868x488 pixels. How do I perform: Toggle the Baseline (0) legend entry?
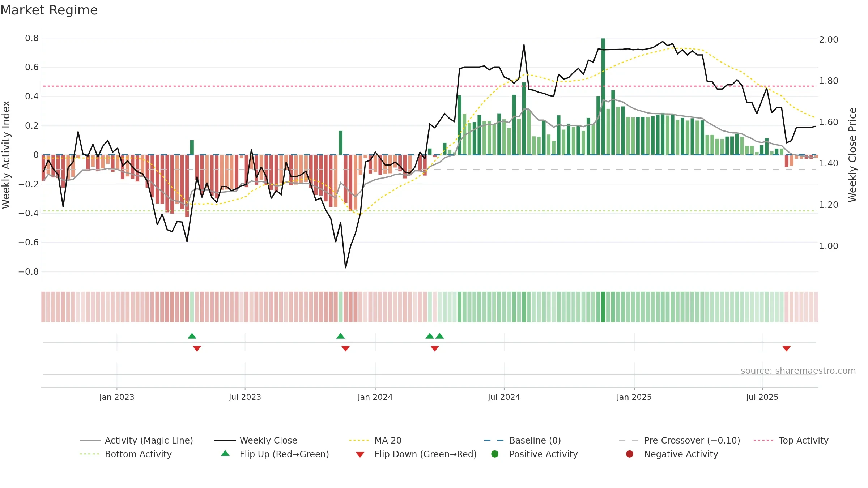coord(522,440)
